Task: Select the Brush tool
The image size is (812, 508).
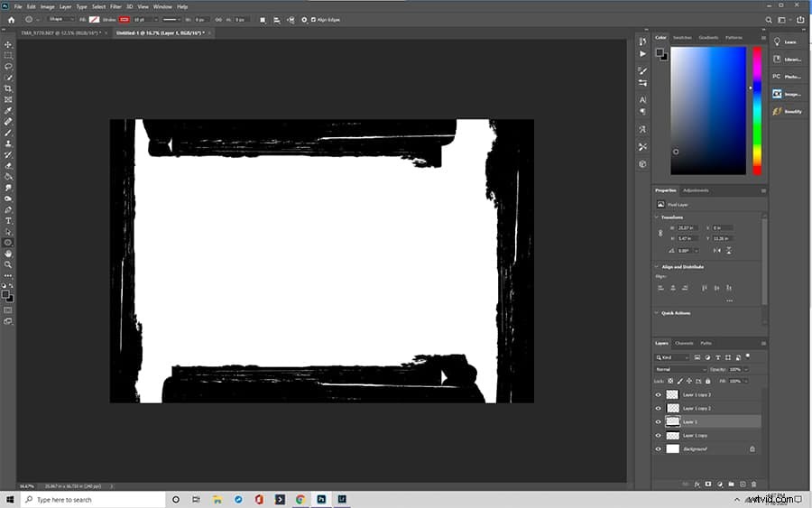Action: coord(8,133)
